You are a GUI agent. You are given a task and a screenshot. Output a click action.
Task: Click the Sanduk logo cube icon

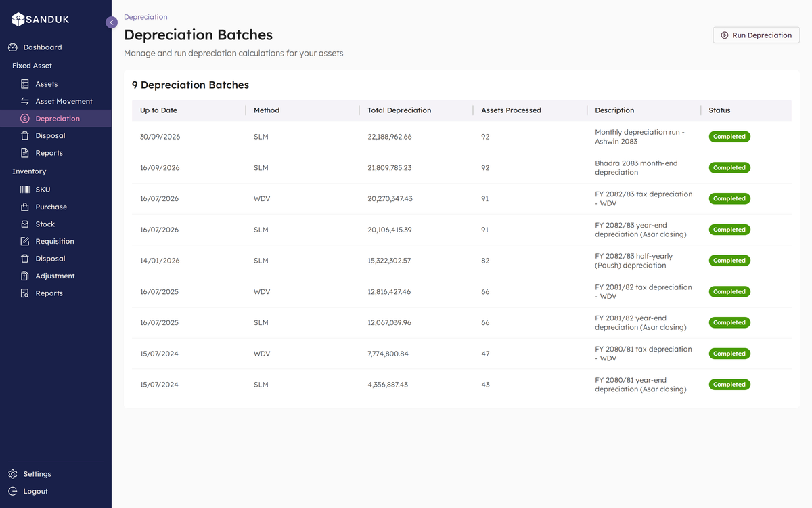click(18, 20)
